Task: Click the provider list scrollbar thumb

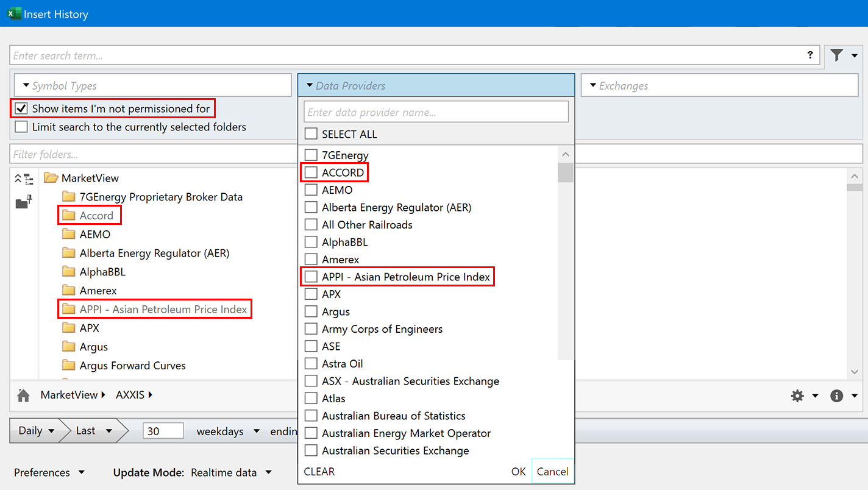Action: pyautogui.click(x=566, y=172)
